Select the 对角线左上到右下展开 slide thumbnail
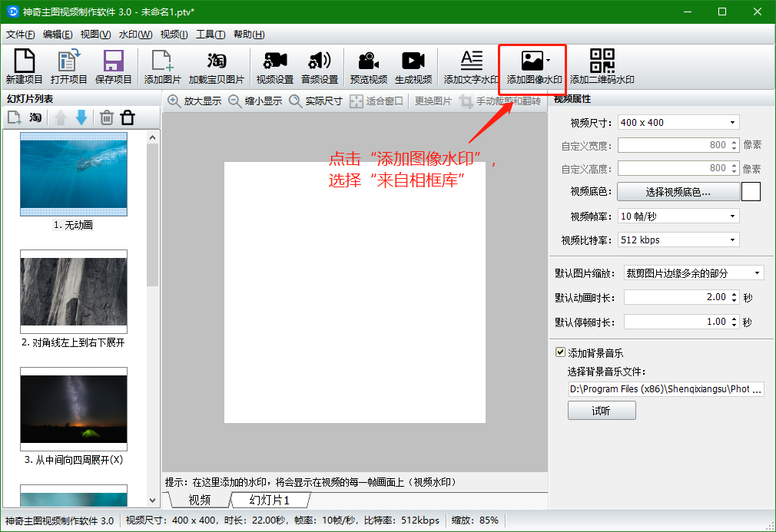This screenshot has width=776, height=532. (74, 292)
